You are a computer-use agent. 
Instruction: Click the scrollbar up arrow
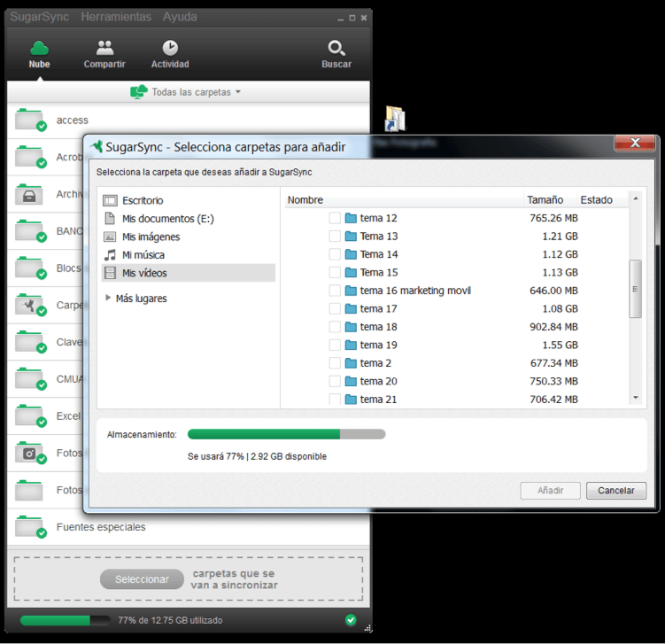point(635,198)
